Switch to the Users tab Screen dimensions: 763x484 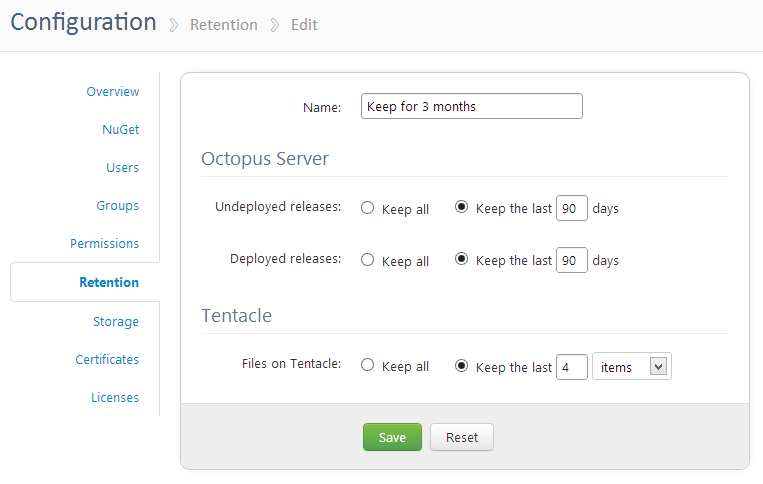[x=122, y=168]
